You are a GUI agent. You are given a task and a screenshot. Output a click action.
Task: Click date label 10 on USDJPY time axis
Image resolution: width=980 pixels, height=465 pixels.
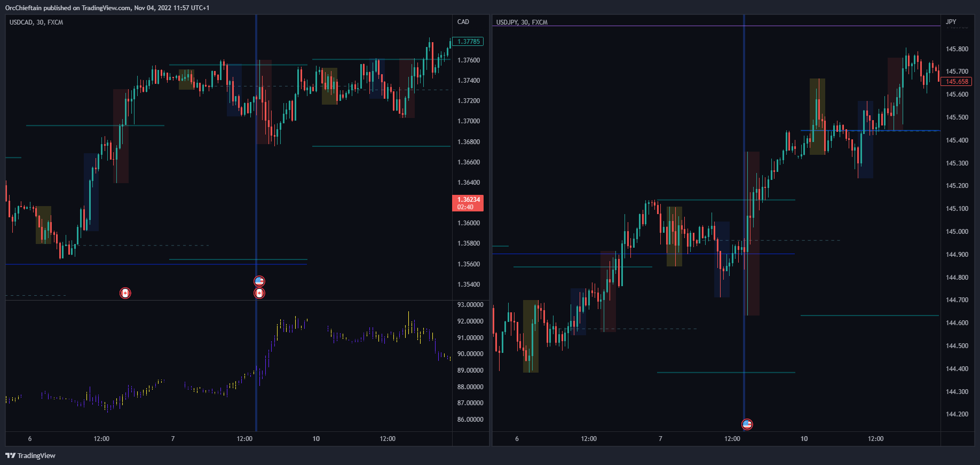(804, 439)
